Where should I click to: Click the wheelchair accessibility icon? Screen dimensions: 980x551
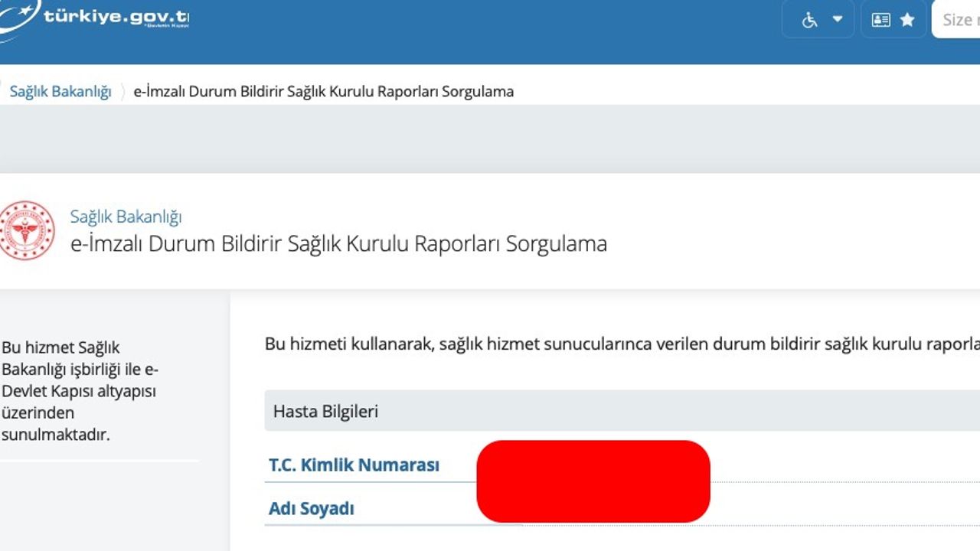809,20
